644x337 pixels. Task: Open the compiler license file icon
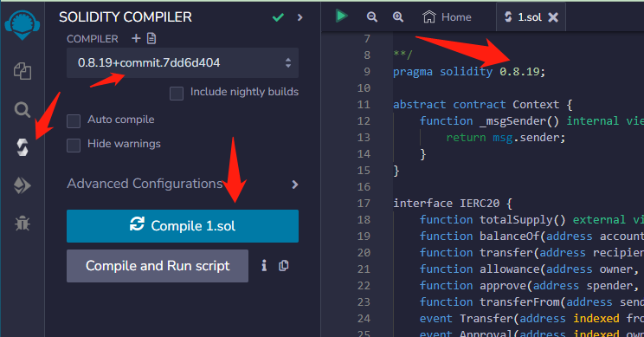click(x=151, y=38)
